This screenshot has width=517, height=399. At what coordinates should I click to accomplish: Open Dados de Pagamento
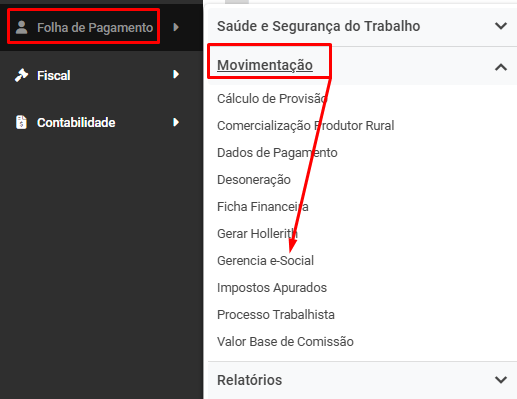coord(277,153)
